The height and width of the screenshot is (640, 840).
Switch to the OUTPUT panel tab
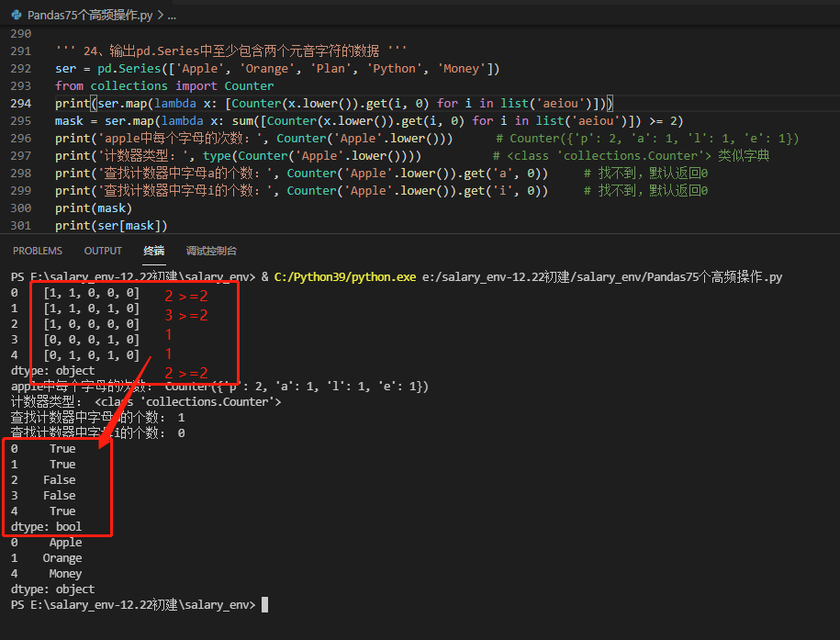coord(103,251)
